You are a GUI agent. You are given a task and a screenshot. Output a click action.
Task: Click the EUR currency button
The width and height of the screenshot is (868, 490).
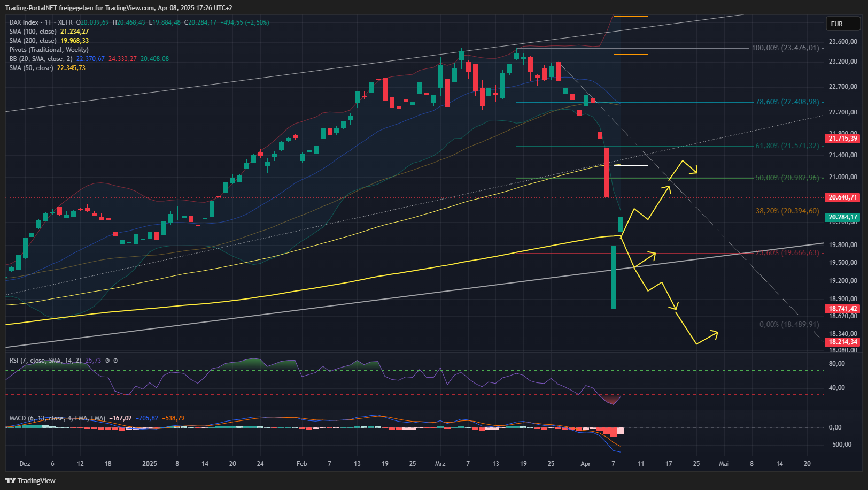(843, 24)
